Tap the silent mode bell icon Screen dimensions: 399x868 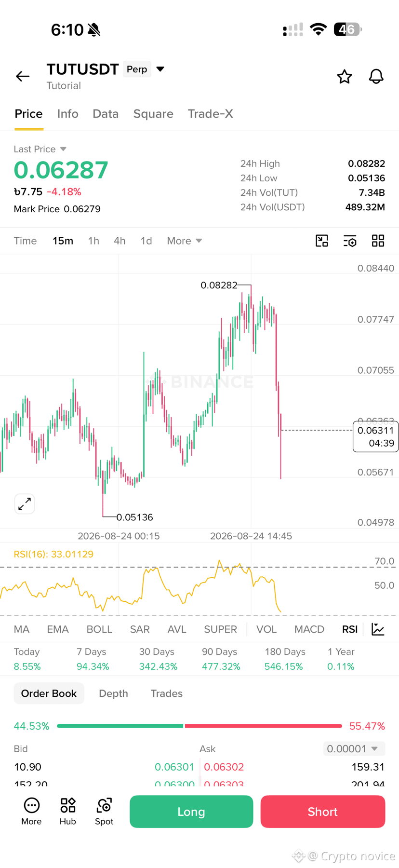pos(94,30)
